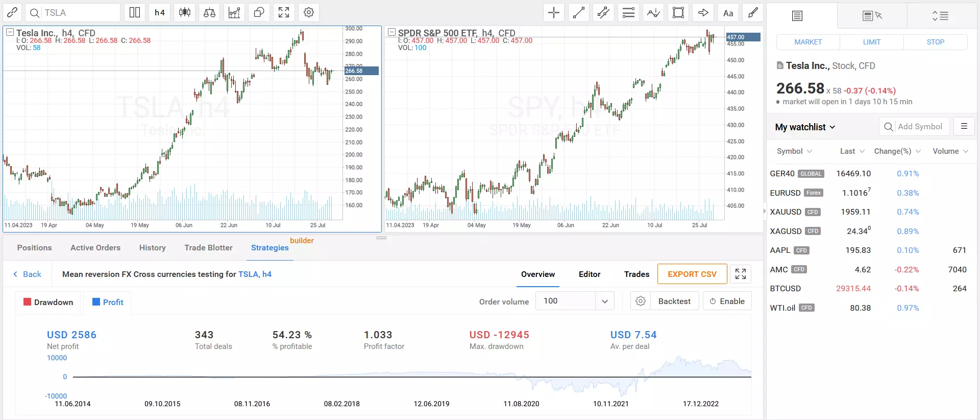980x420 pixels.
Task: Click the chart link icon
Action: [x=13, y=13]
